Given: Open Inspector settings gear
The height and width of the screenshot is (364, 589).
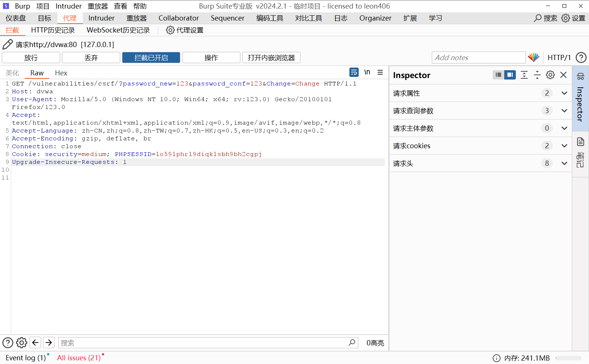Looking at the screenshot, I should (x=550, y=75).
